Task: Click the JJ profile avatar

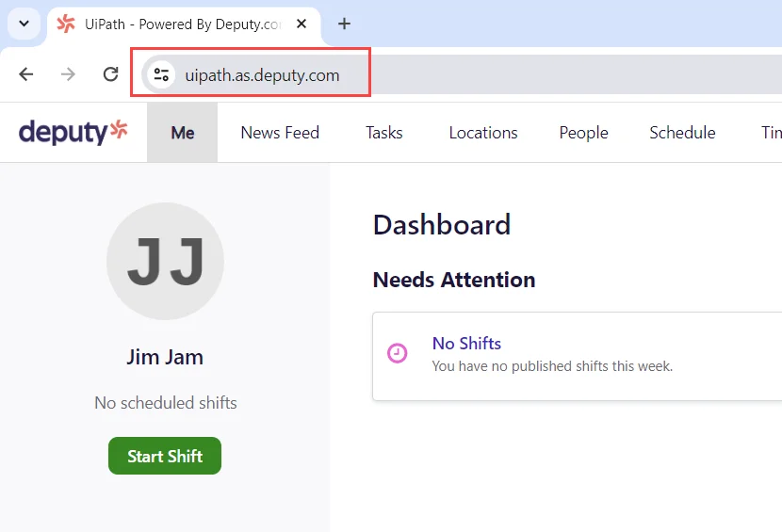Action: (165, 261)
